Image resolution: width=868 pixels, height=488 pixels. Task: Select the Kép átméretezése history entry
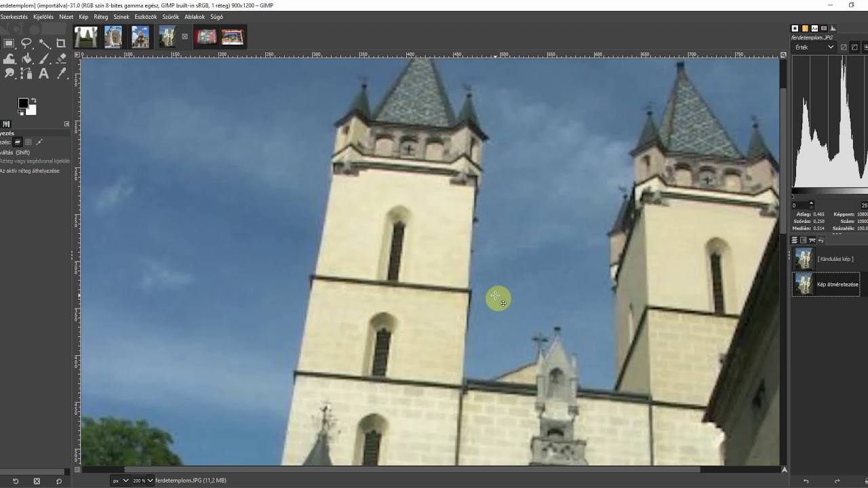[827, 284]
